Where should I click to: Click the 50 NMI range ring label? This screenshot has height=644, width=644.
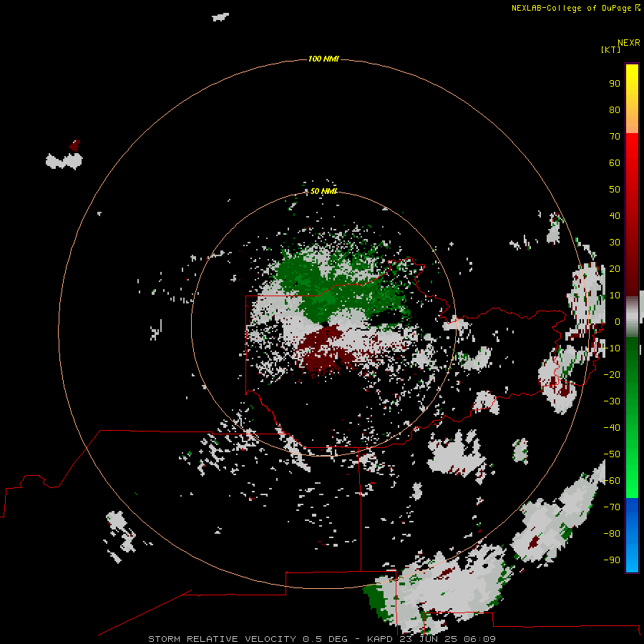323,191
